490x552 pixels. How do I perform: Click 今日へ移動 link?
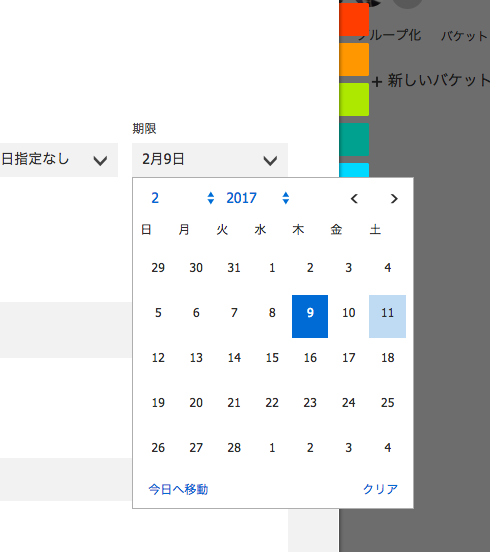[x=178, y=489]
